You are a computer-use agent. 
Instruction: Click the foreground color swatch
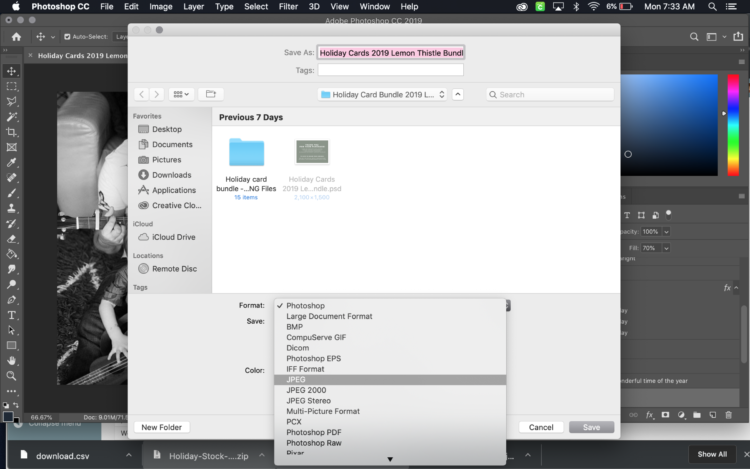pyautogui.click(x=8, y=416)
